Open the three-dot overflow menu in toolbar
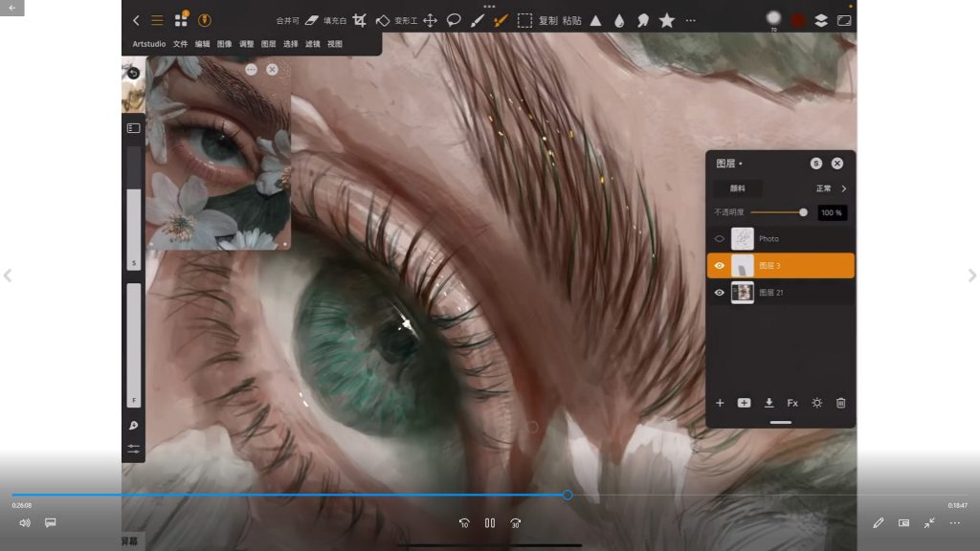 click(691, 20)
